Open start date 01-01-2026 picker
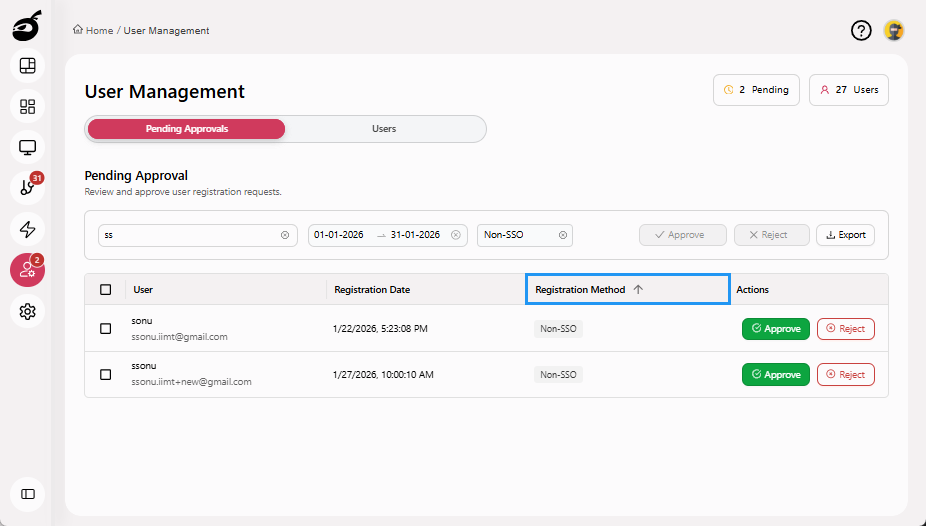Screen dimensions: 926x526 339,235
